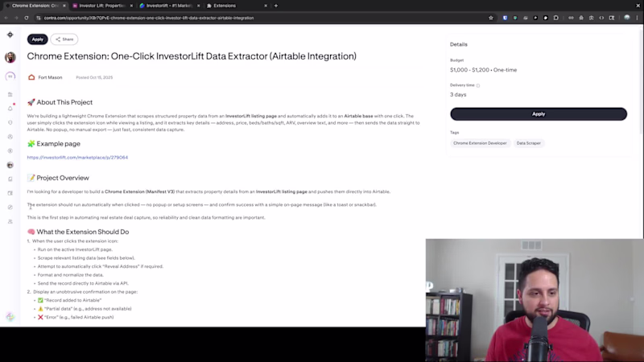Viewport: 644px width, 362px height.
Task: Open the people icon in sidebar
Action: [10, 222]
